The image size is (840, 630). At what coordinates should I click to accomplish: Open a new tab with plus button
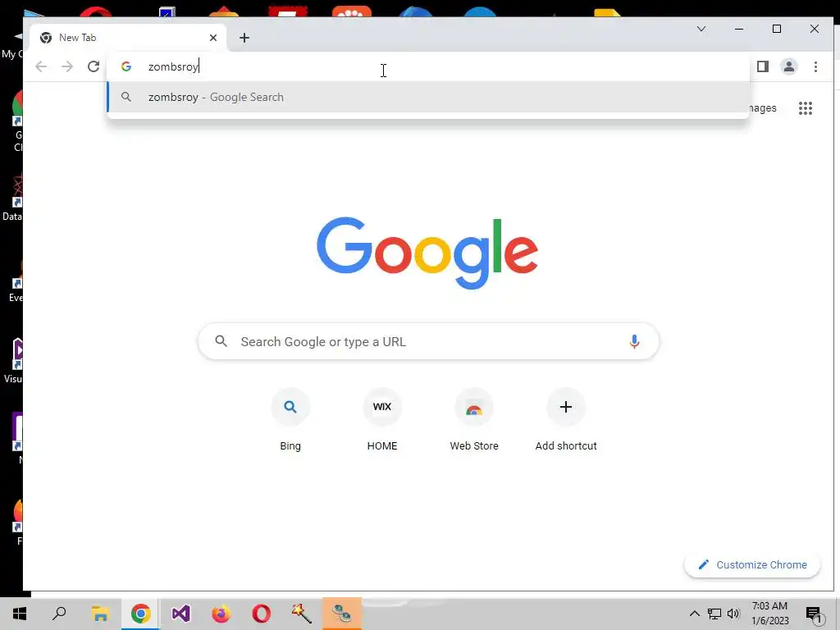244,38
